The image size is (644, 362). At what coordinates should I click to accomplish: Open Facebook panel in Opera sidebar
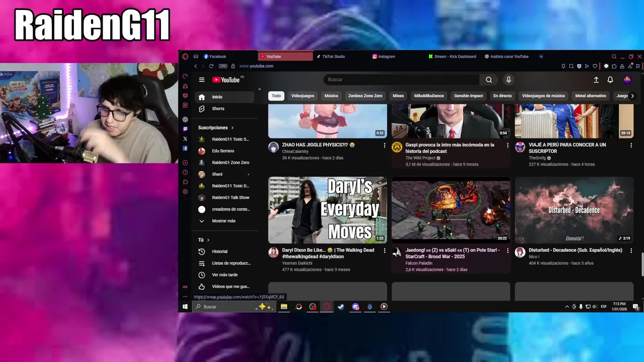click(x=185, y=148)
